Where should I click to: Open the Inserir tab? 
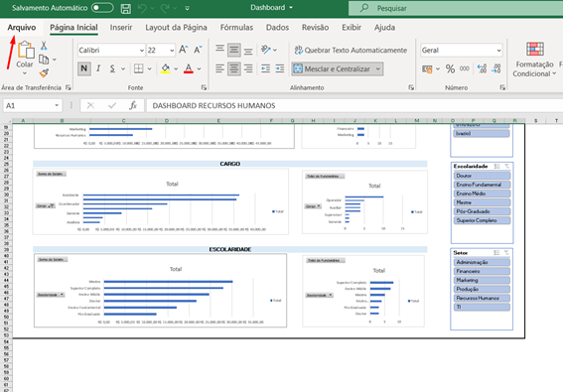point(121,28)
